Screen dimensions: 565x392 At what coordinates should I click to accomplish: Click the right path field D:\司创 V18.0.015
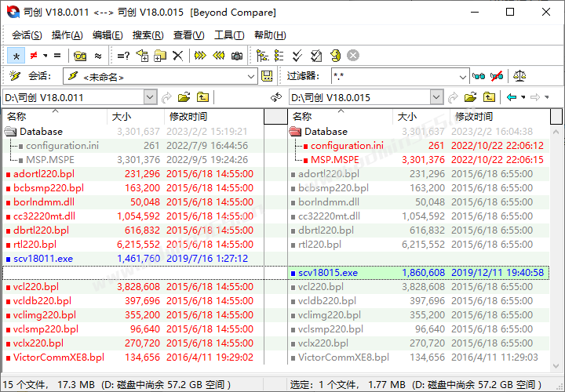click(x=359, y=97)
